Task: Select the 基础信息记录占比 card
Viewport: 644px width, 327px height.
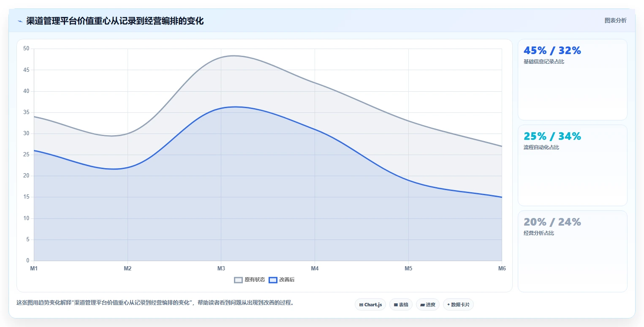Action: coord(572,80)
